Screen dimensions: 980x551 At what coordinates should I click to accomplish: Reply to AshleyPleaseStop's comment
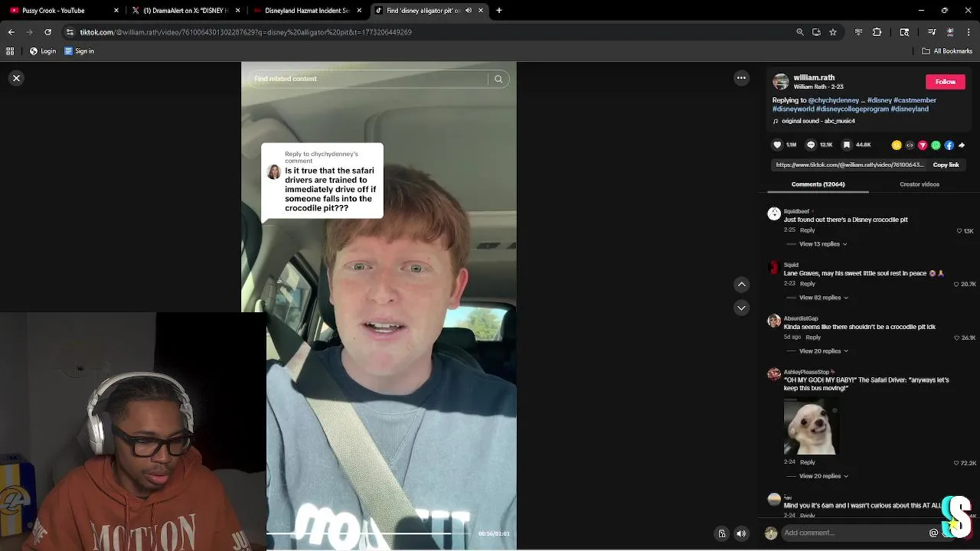pyautogui.click(x=807, y=462)
